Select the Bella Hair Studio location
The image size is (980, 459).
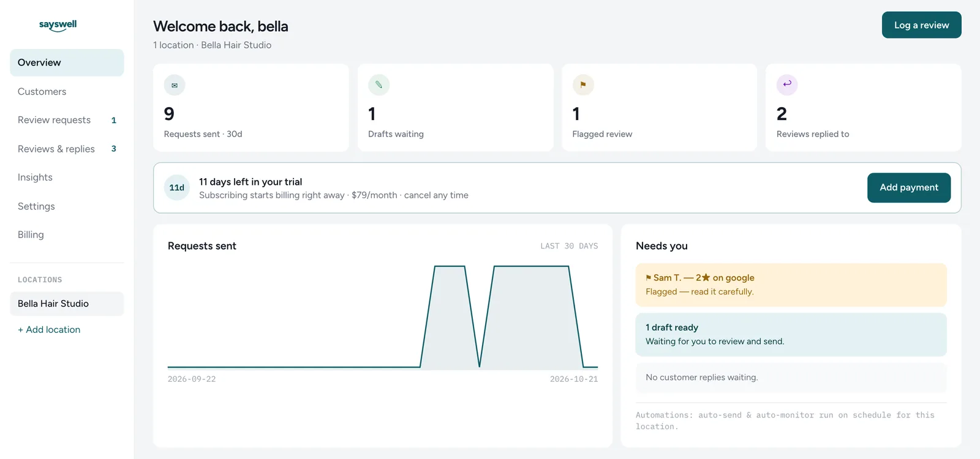point(67,304)
